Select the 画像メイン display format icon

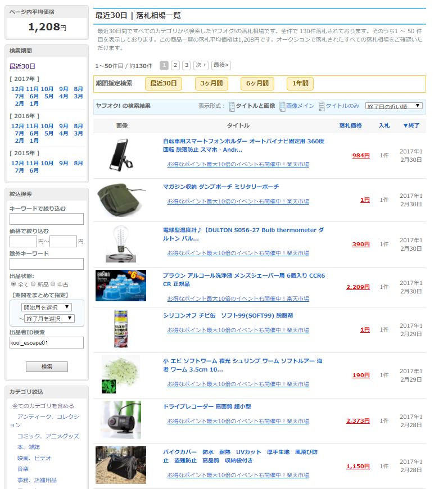282,106
